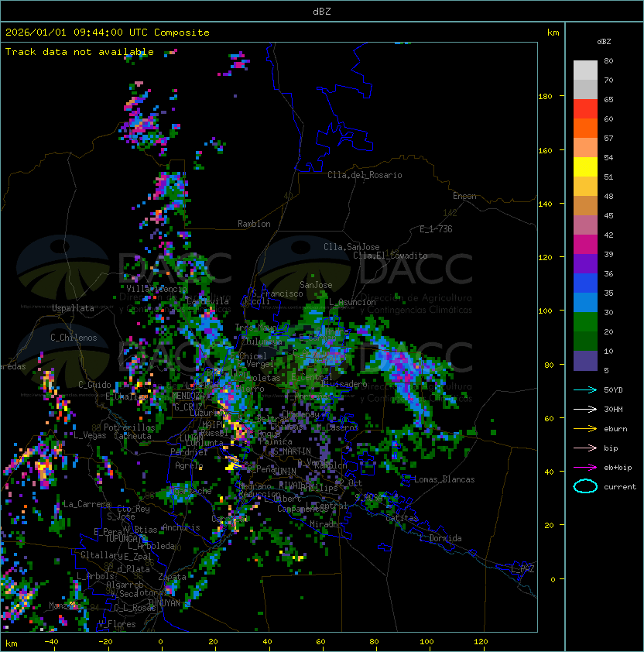
Task: Click the 'Zapata' map label
Action: tap(172, 577)
